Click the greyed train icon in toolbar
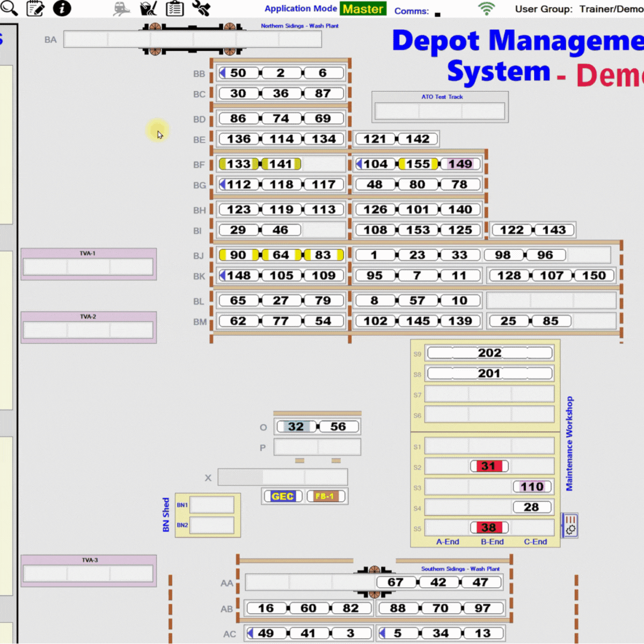 pos(122,9)
